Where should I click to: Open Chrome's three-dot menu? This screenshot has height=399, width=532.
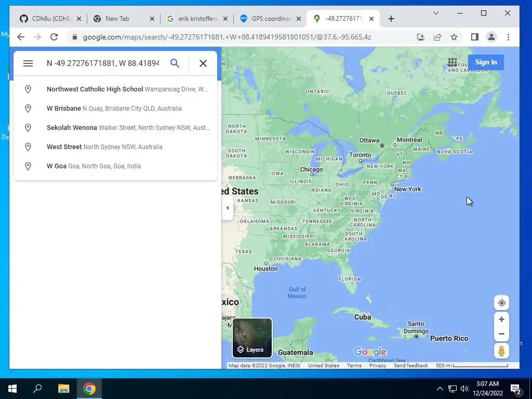click(x=508, y=37)
